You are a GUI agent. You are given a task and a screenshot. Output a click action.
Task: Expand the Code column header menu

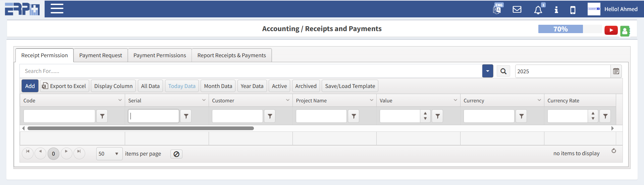pyautogui.click(x=120, y=100)
